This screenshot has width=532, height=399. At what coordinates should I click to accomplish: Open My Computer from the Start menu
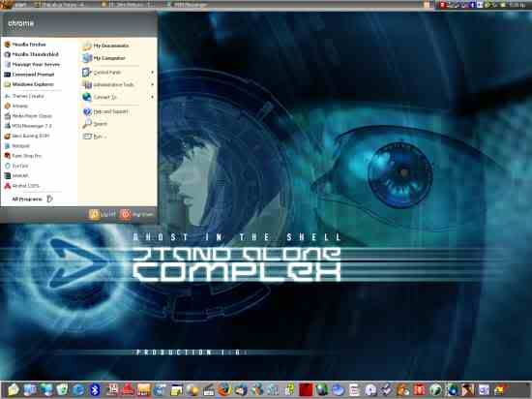coord(104,58)
